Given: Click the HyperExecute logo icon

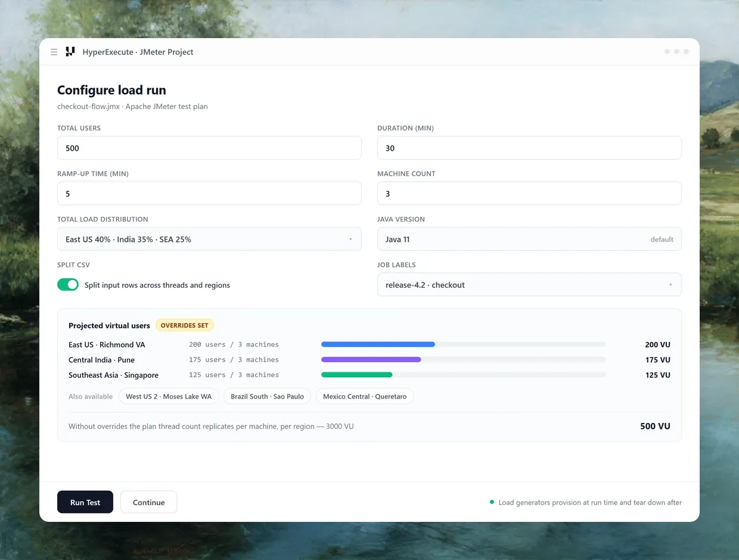Looking at the screenshot, I should tap(70, 52).
